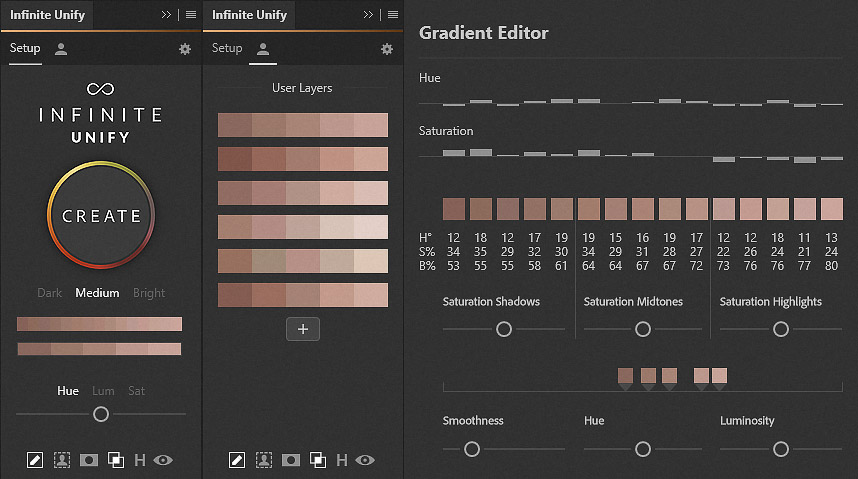Click the layer mask icon in left panel

click(89, 460)
